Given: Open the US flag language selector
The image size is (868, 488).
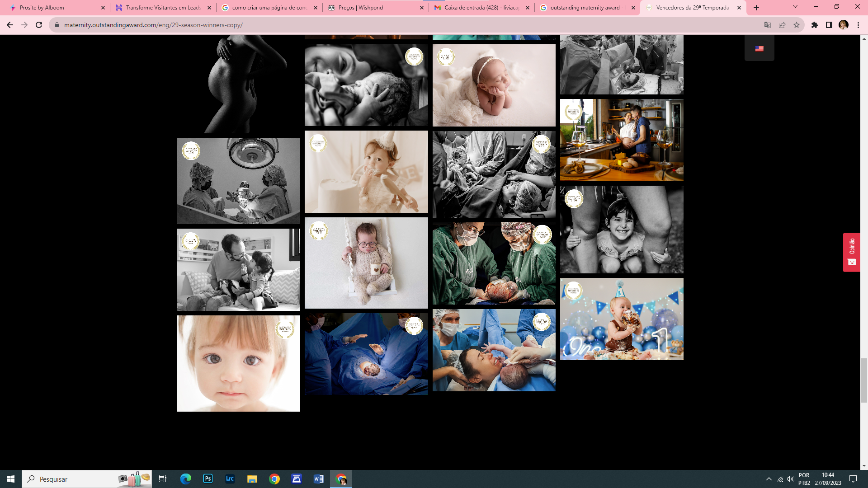Looking at the screenshot, I should (x=759, y=48).
